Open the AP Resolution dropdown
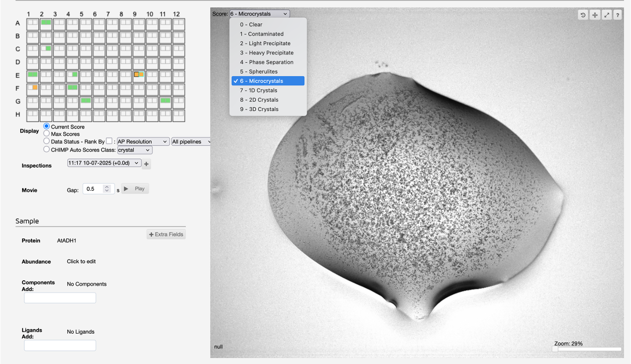This screenshot has height=364, width=631. tap(143, 141)
